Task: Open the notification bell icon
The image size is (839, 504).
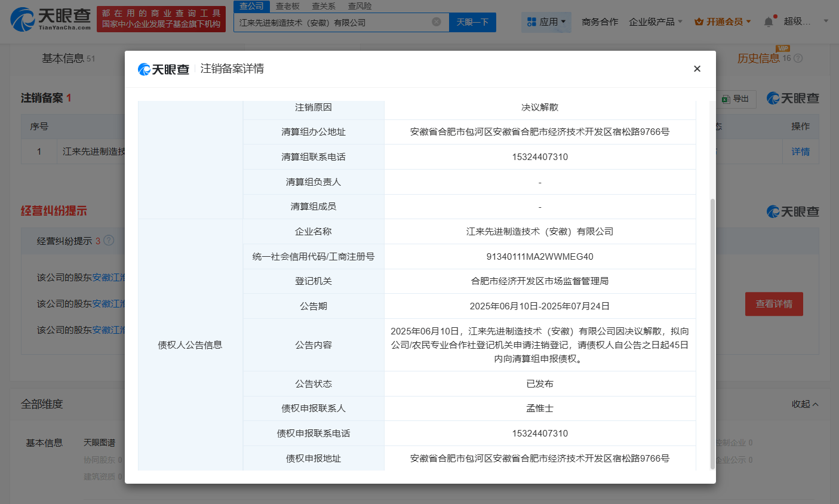Action: [769, 20]
